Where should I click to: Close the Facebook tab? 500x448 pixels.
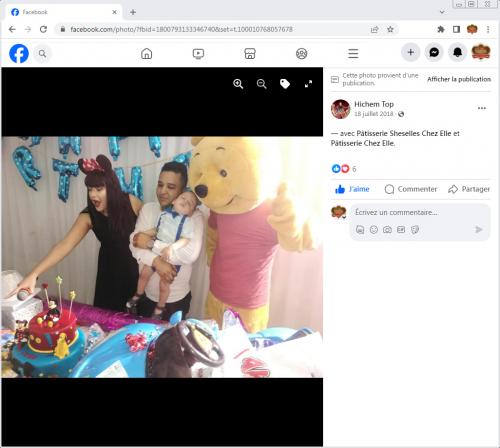click(x=114, y=12)
